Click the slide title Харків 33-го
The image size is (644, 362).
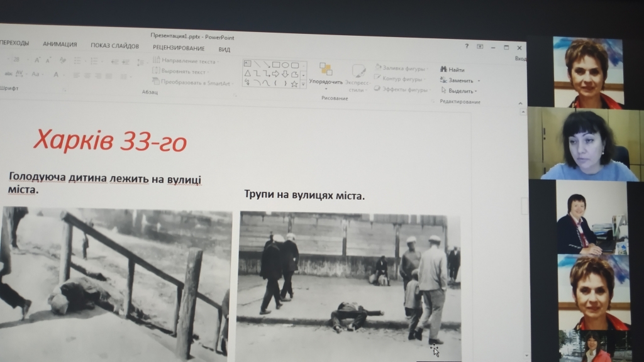[x=110, y=140]
